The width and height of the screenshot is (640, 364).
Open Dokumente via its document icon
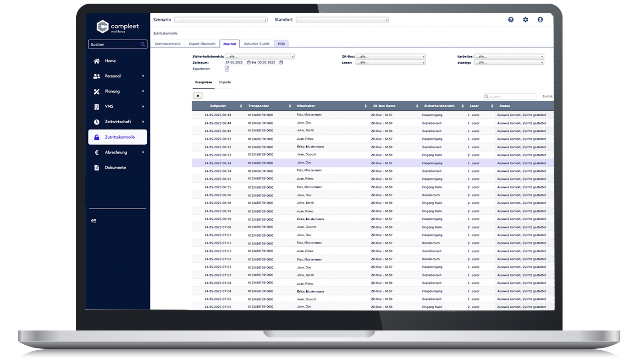tap(96, 168)
